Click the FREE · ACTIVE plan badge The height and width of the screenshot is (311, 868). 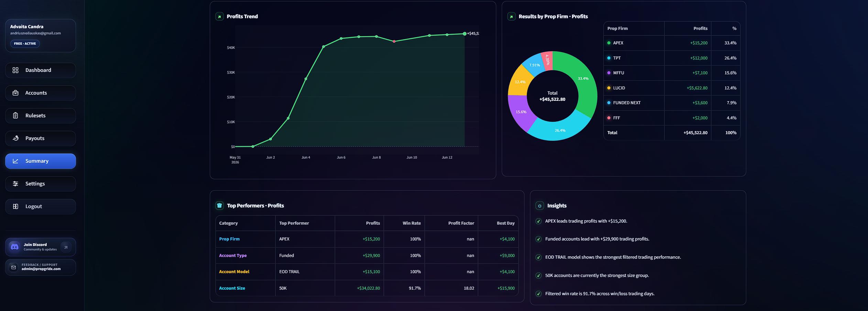pos(25,44)
